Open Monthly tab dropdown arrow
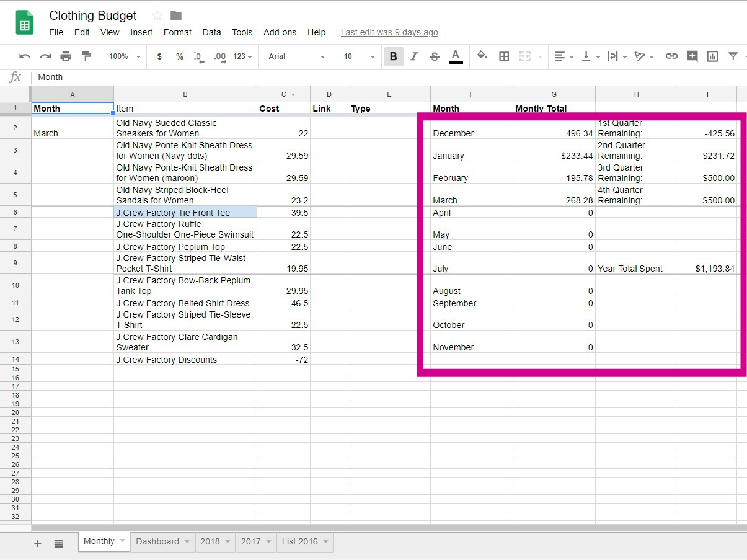The height and width of the screenshot is (560, 747). (x=122, y=541)
